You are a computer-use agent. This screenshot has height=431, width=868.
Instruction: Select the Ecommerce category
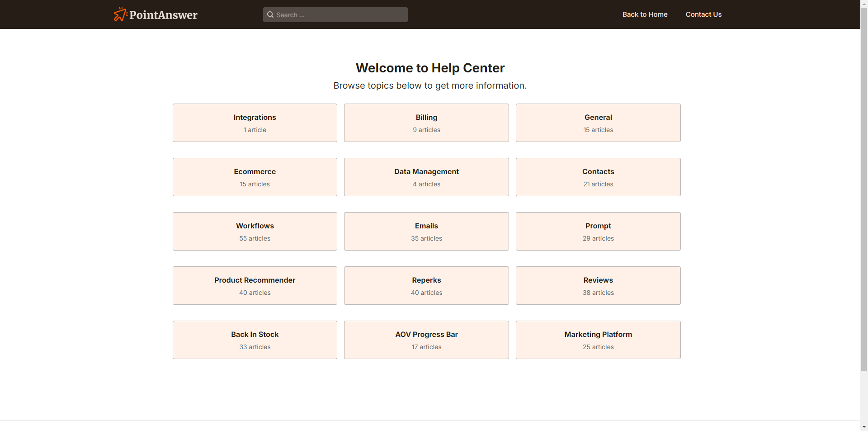click(255, 177)
